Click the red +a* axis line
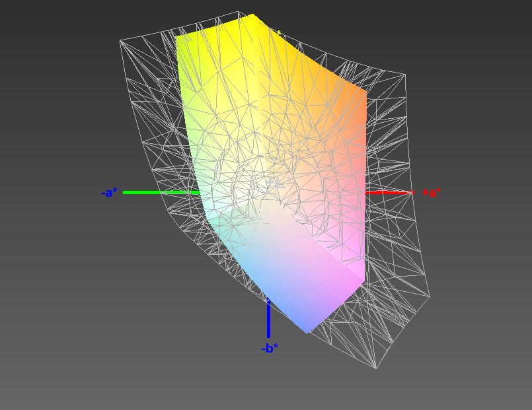The image size is (532, 410). [389, 193]
